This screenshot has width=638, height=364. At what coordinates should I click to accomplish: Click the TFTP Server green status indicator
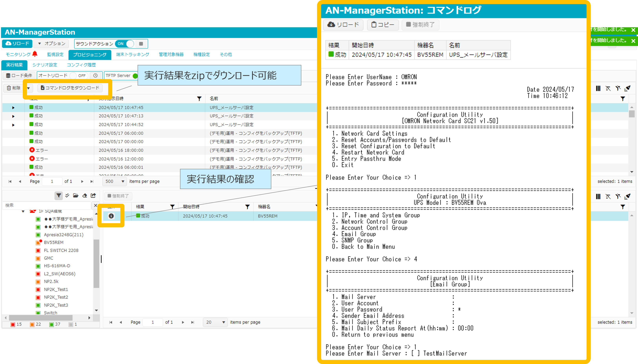tap(135, 76)
